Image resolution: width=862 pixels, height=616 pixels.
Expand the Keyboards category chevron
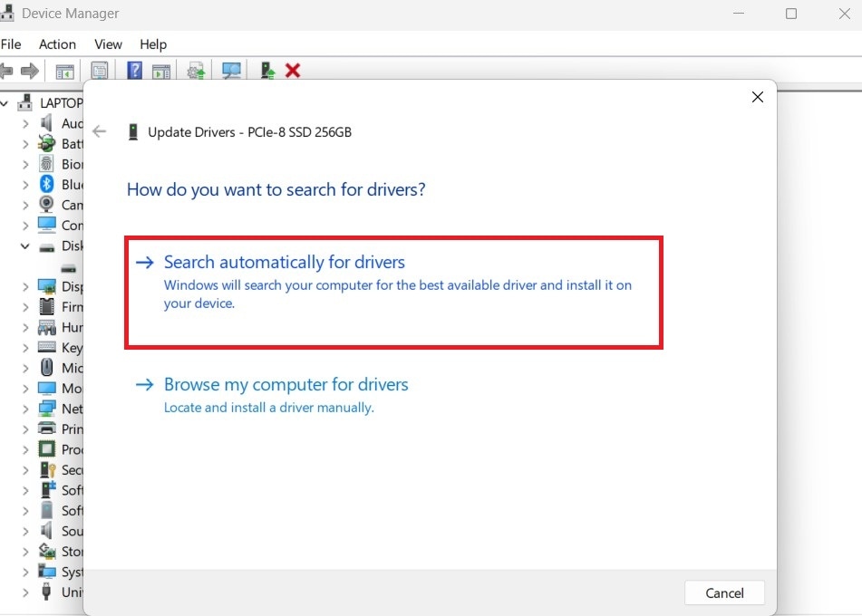click(x=25, y=348)
